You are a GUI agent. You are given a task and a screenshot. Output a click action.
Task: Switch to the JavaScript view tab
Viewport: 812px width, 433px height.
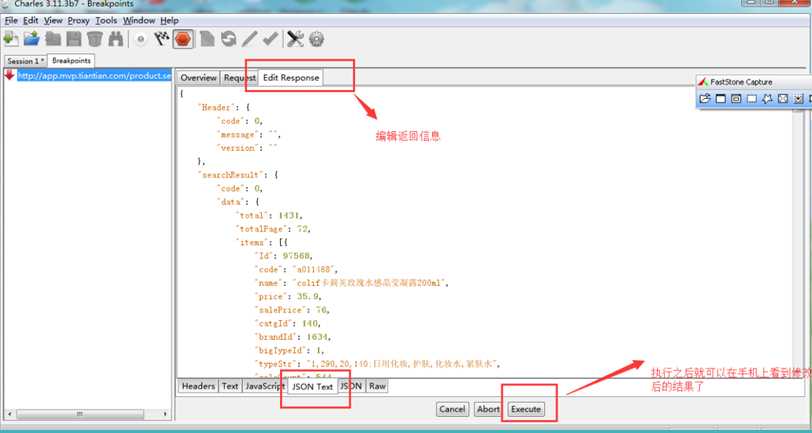tap(265, 386)
